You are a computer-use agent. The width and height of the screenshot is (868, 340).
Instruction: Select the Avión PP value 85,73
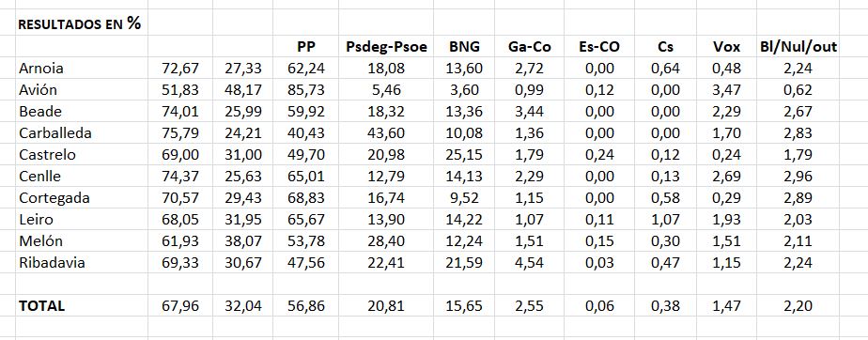(306, 90)
